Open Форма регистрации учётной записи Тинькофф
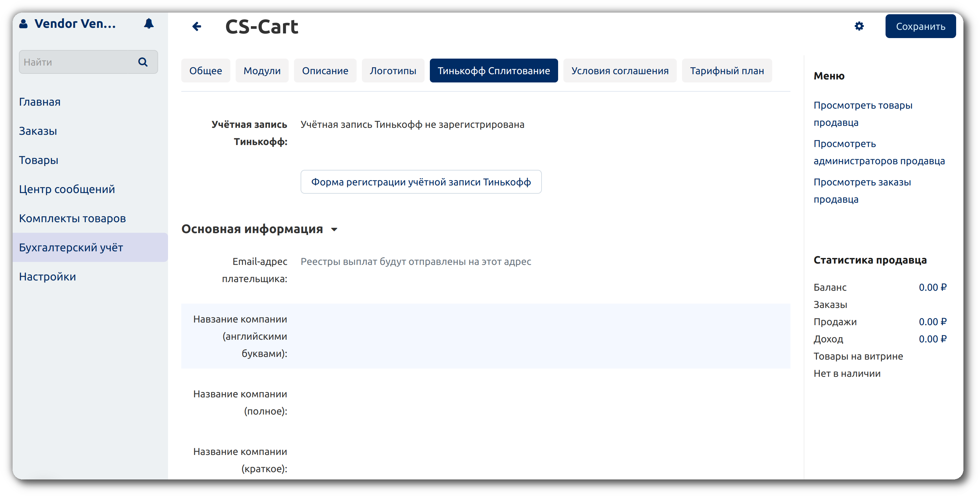This screenshot has width=980, height=496. [x=421, y=182]
